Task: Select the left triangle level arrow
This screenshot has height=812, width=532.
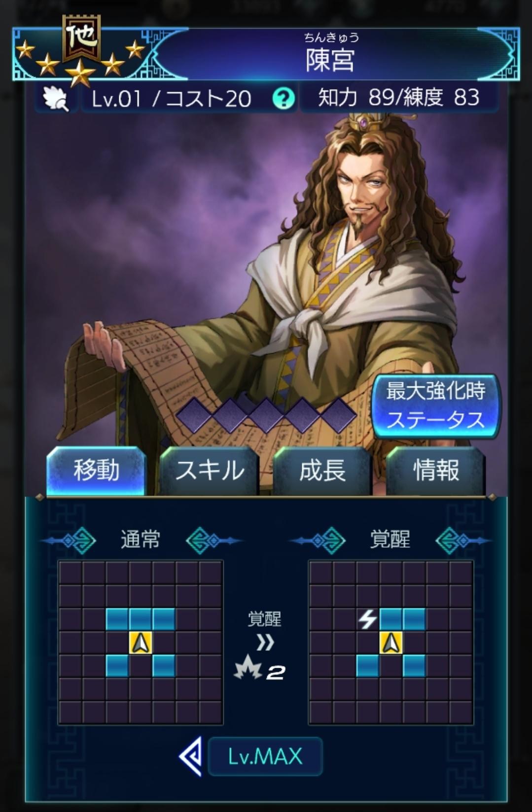Action: (191, 756)
